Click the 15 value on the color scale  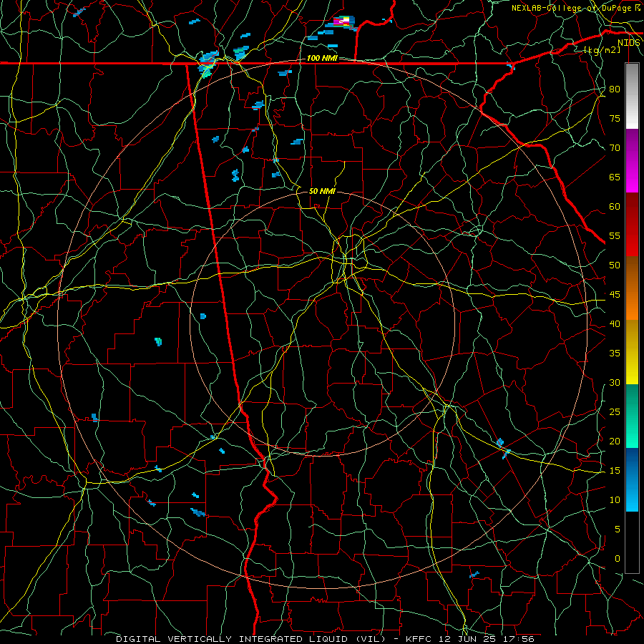615,471
